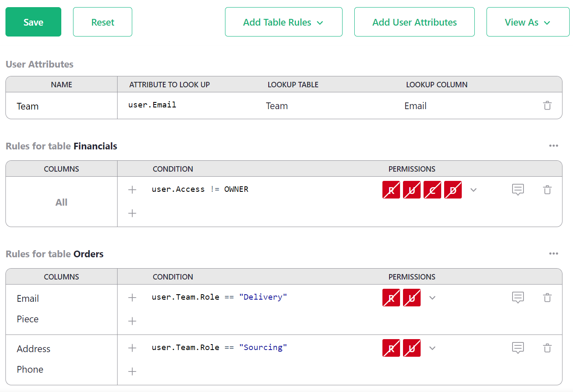Delete the Team user attribute row

[547, 105]
